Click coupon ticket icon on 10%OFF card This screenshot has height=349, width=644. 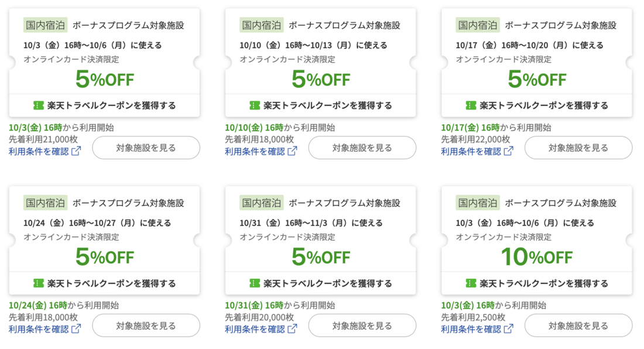point(471,283)
